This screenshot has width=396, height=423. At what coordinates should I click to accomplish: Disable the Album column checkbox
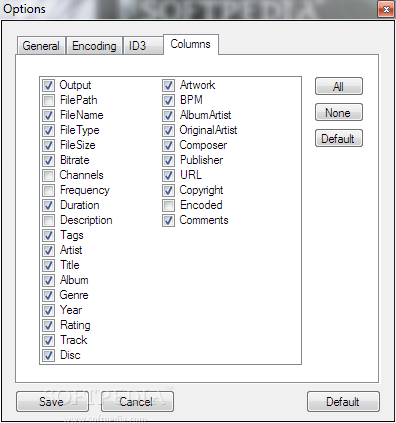(48, 280)
